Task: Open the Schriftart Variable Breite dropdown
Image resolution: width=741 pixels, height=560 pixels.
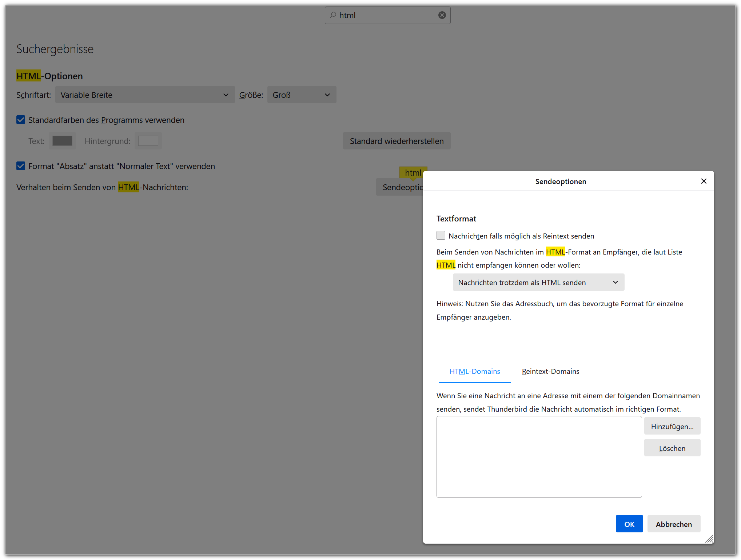Action: (x=145, y=95)
